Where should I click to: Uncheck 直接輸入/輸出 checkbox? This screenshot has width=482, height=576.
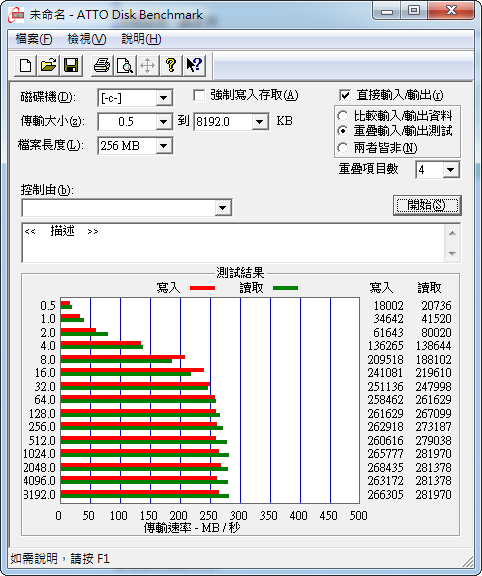click(x=345, y=96)
